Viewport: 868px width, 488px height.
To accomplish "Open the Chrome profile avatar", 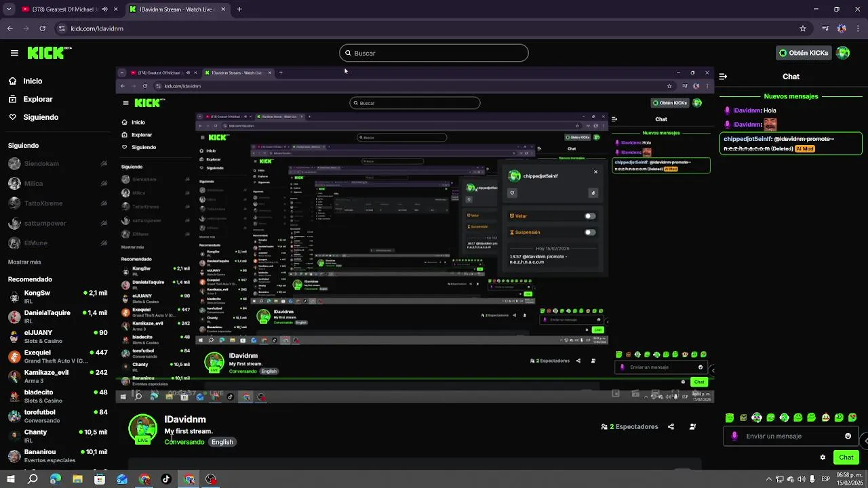I will 842,28.
